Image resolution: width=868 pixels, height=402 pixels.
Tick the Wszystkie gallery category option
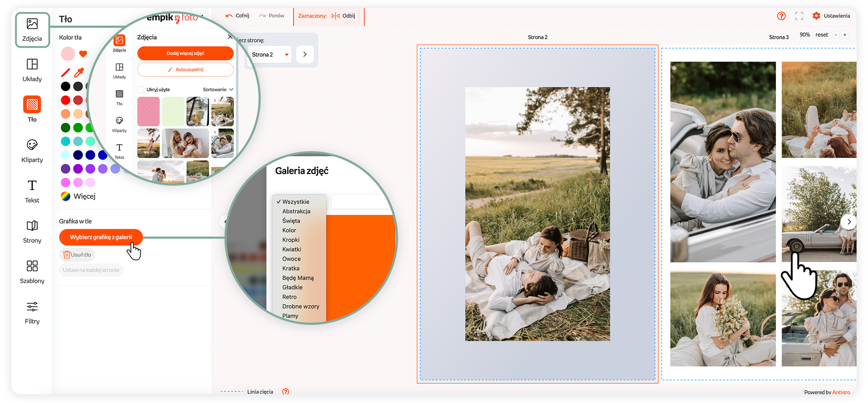pyautogui.click(x=295, y=202)
